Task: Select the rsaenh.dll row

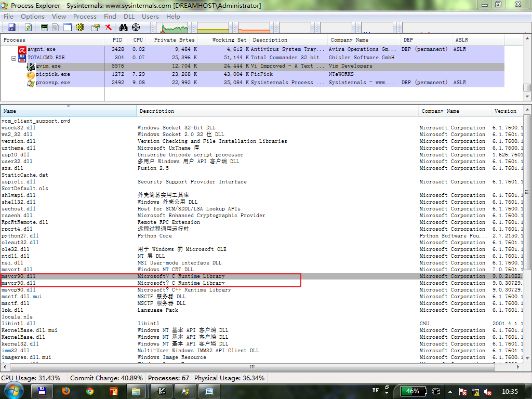Action: [x=261, y=216]
